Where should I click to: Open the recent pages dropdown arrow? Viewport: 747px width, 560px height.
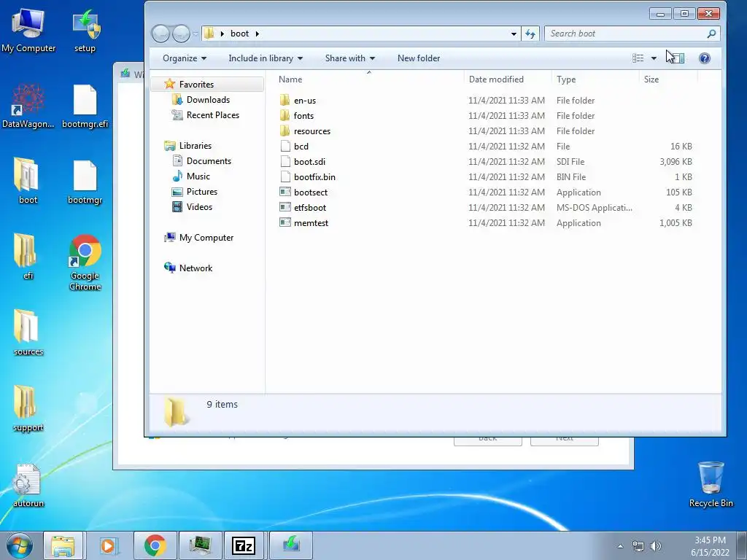click(195, 34)
